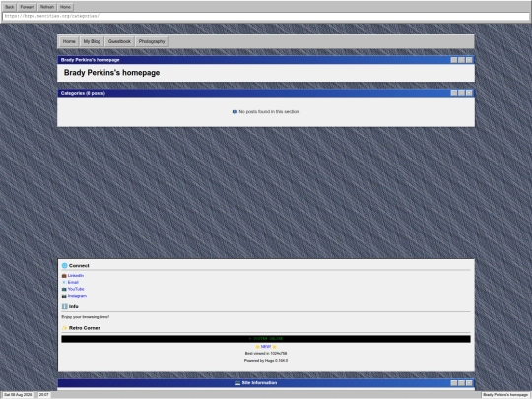Follow the LinkedIn link
Screen dimensions: 532x399
(76, 276)
